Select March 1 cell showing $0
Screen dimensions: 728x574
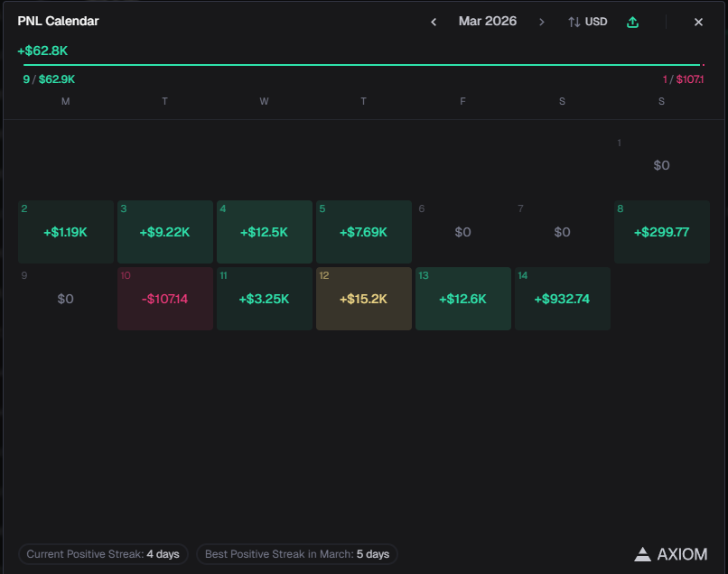pos(661,165)
